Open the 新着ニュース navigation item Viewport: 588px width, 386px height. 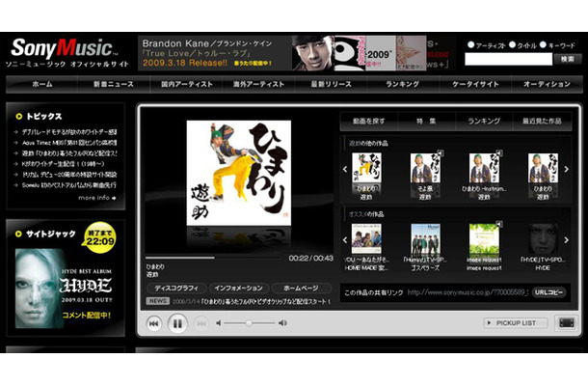click(114, 84)
